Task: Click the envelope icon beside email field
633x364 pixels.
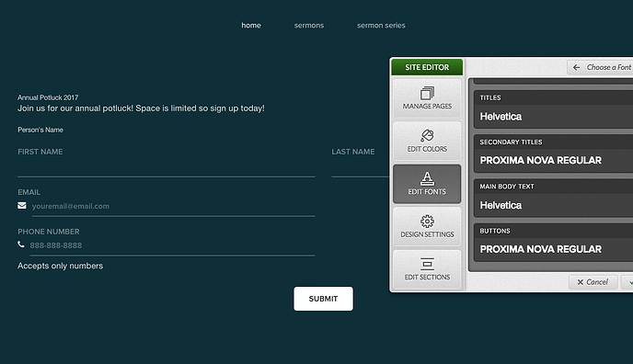Action: (22, 206)
